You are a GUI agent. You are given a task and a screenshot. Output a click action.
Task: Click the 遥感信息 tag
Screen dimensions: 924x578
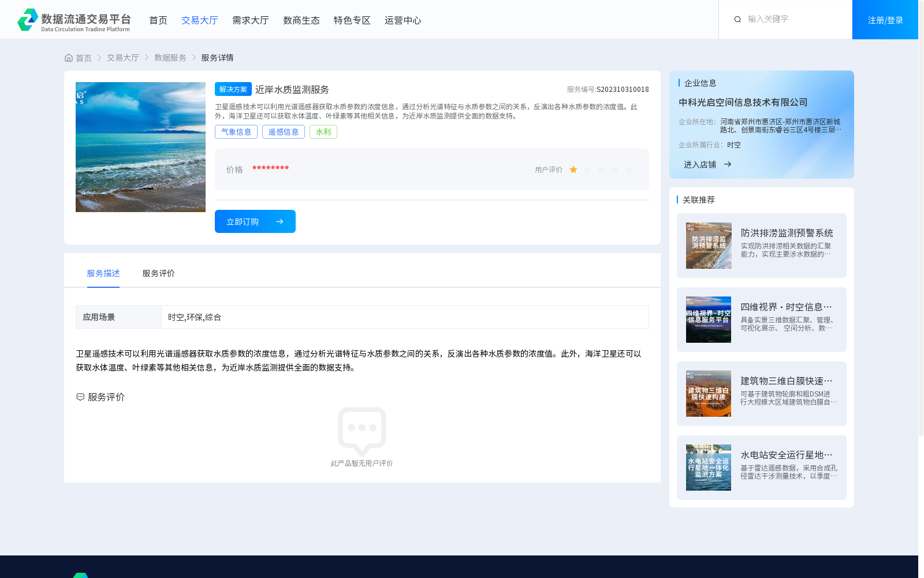pyautogui.click(x=284, y=132)
